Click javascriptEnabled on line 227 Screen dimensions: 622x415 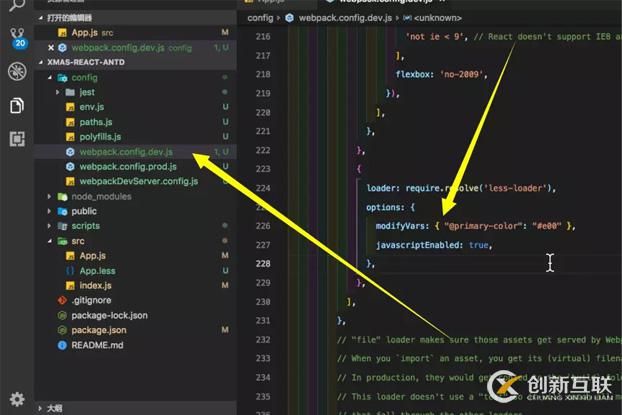(419, 245)
